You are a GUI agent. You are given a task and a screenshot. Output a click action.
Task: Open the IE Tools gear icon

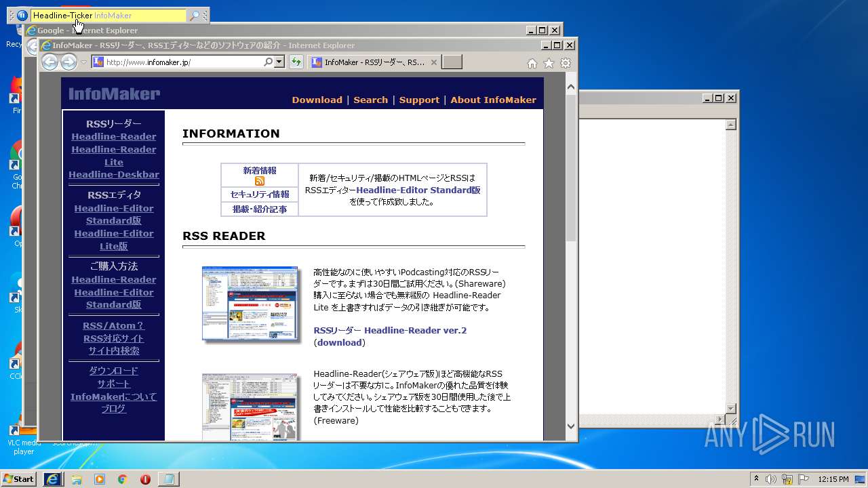point(566,63)
